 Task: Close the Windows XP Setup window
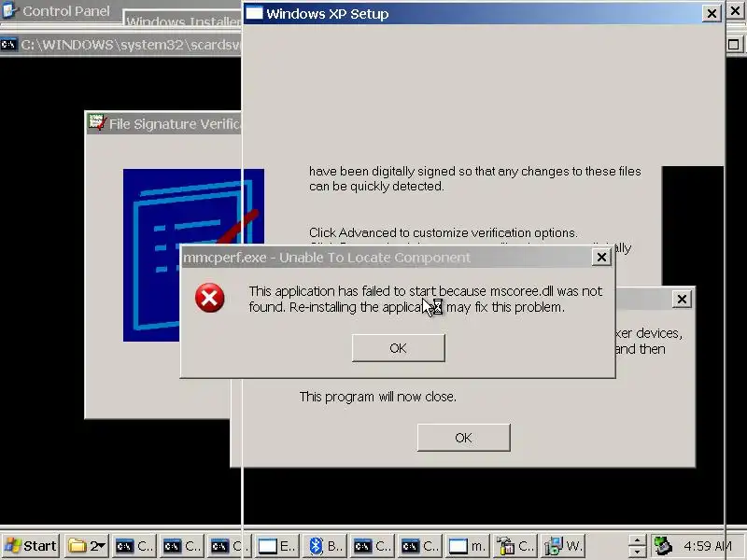712,13
